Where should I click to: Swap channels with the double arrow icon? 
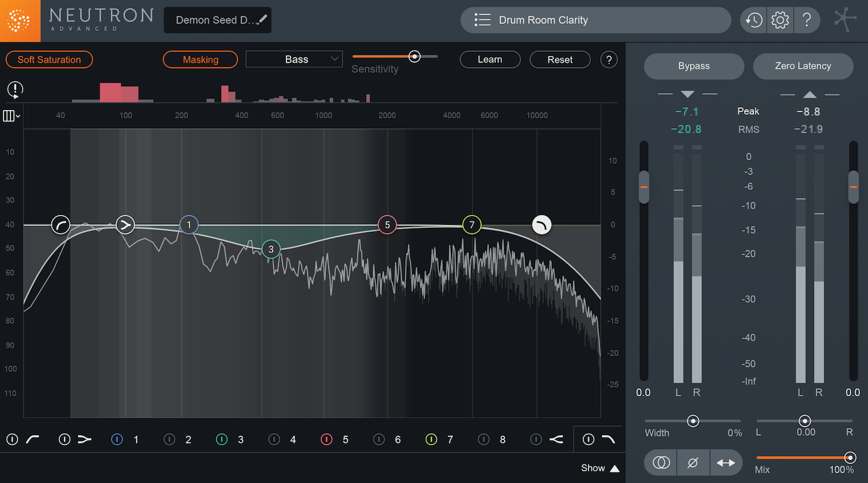tap(726, 463)
